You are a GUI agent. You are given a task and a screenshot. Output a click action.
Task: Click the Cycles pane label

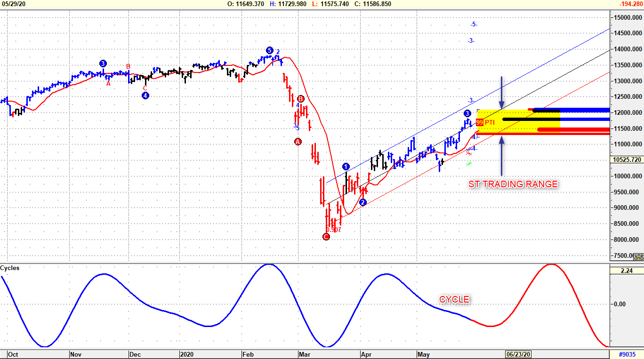10,268
